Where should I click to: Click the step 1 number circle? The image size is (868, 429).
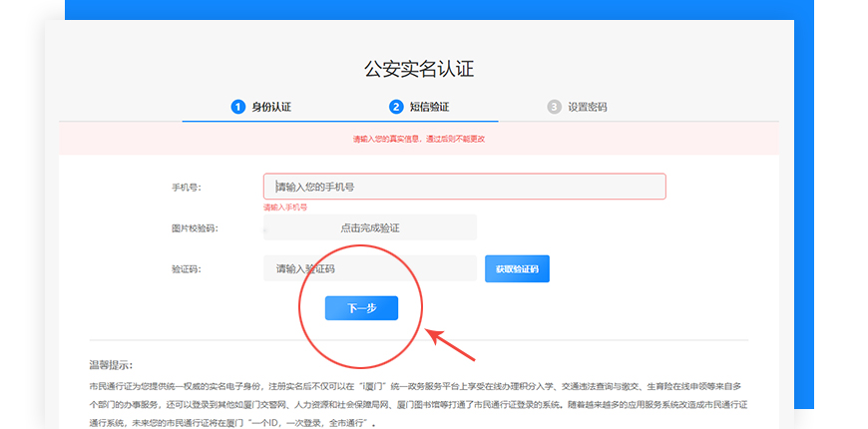click(x=237, y=107)
